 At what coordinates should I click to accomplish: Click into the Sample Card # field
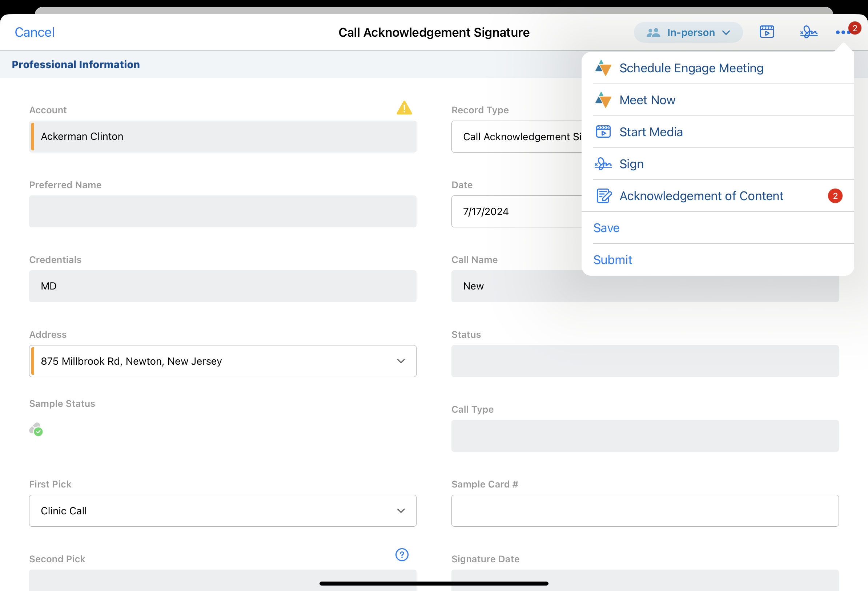[x=645, y=511]
